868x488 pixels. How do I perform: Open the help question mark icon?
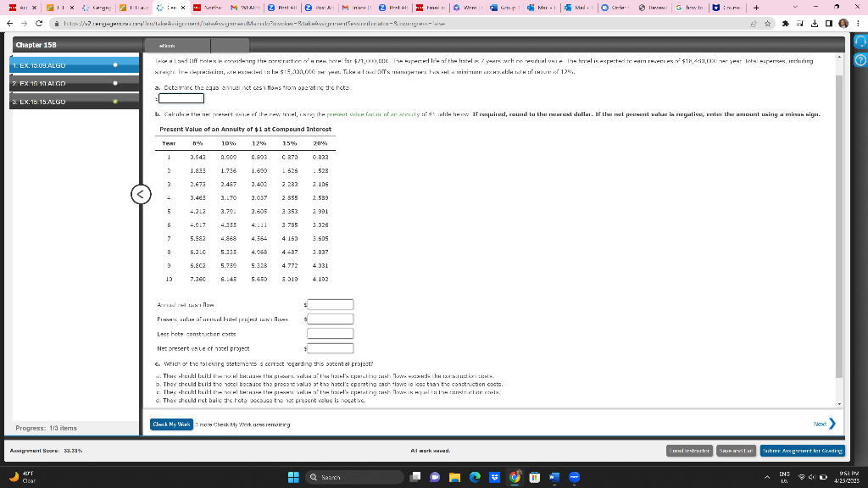coord(859,61)
